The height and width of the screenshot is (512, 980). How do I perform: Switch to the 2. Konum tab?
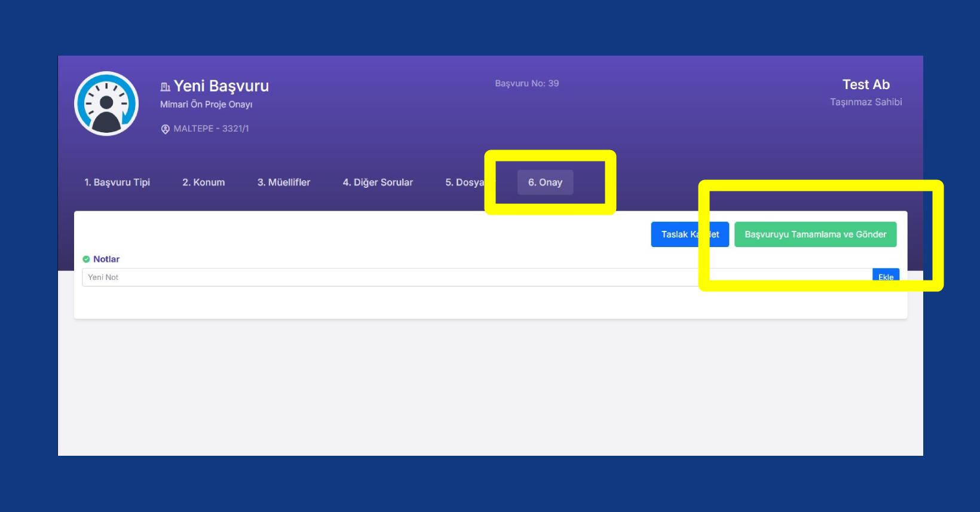click(204, 182)
